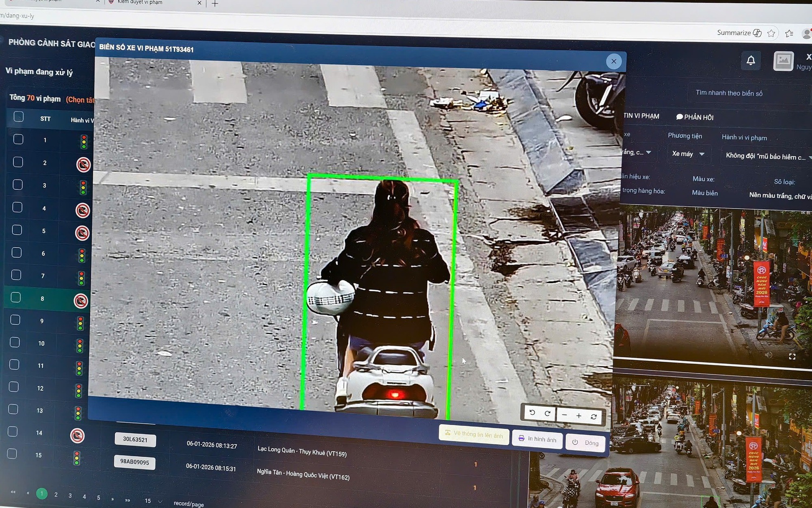
Task: Open the records-per-page dropdown showing 15
Action: (x=153, y=501)
